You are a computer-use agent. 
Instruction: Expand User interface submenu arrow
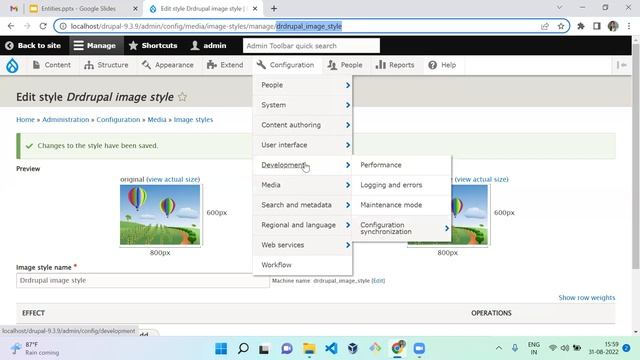[348, 145]
